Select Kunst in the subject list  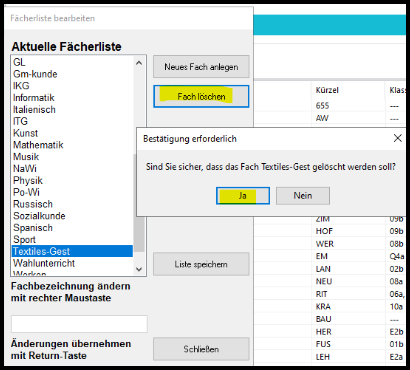coord(72,133)
